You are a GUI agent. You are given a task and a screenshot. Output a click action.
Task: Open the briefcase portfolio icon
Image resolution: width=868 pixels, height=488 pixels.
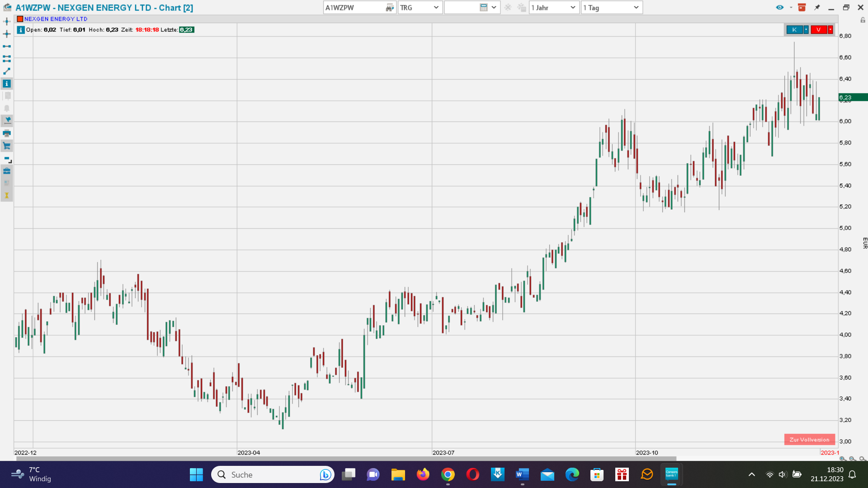[x=7, y=171]
